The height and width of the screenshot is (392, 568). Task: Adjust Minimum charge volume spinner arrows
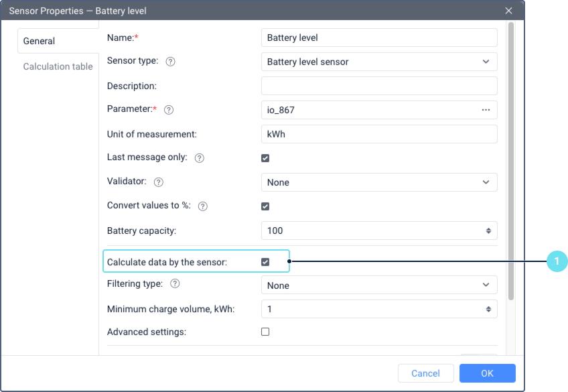[x=488, y=309]
